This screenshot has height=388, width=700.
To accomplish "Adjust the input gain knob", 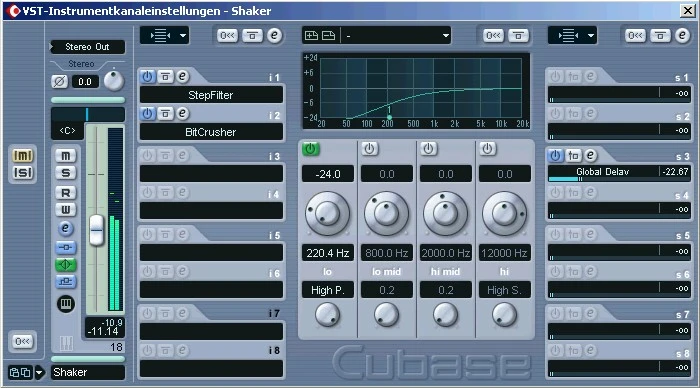I will tap(113, 80).
